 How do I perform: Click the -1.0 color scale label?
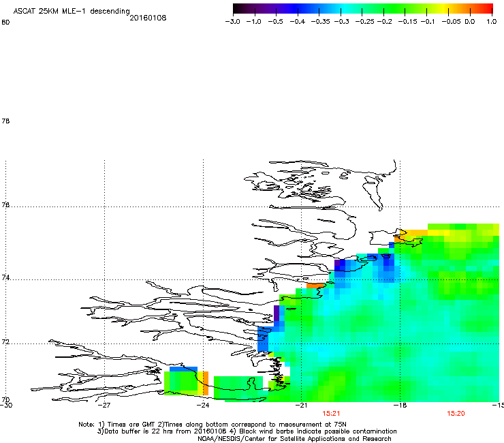click(254, 22)
